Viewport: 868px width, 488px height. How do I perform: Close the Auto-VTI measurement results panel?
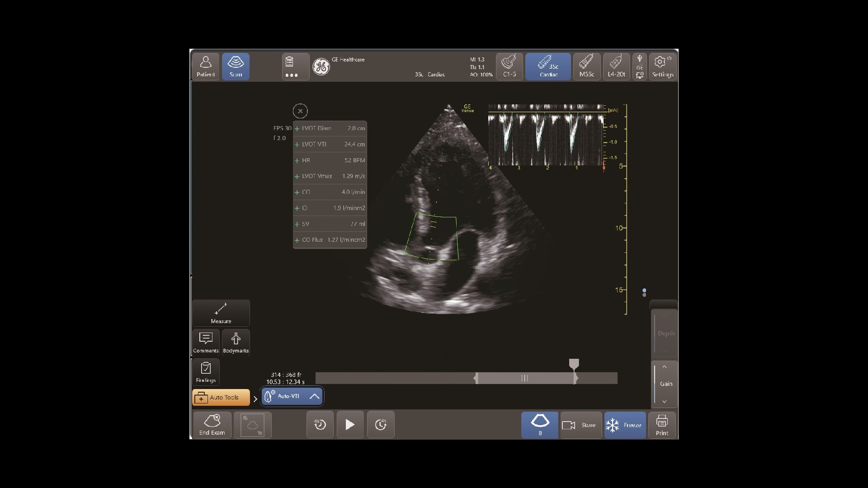(300, 111)
